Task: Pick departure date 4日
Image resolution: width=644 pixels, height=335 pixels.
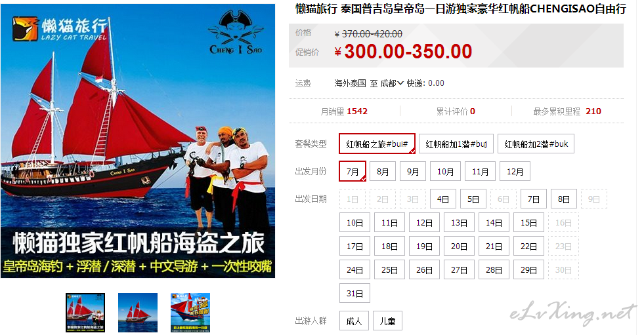Action: coord(442,199)
